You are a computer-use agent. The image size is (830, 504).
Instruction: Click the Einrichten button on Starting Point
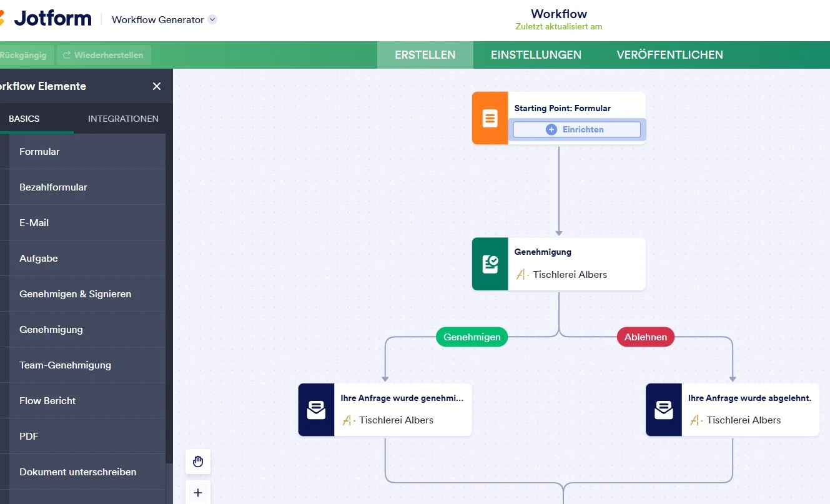[576, 129]
